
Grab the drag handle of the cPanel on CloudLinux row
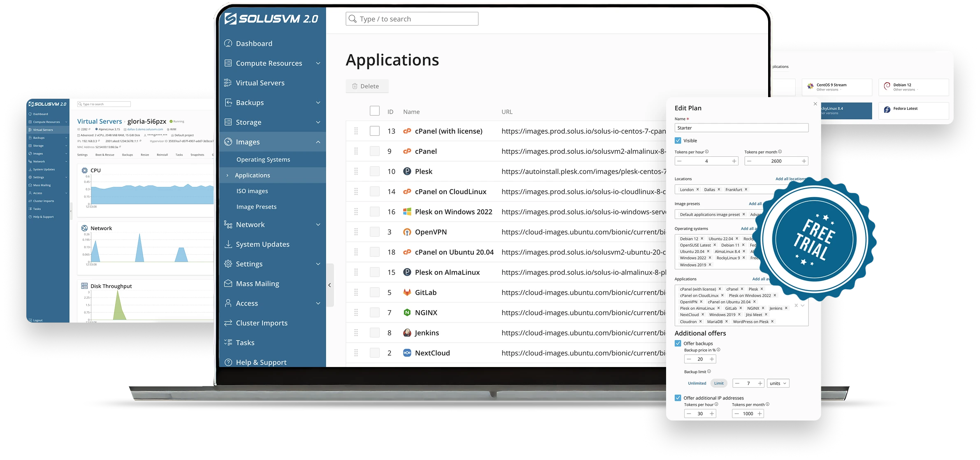356,191
